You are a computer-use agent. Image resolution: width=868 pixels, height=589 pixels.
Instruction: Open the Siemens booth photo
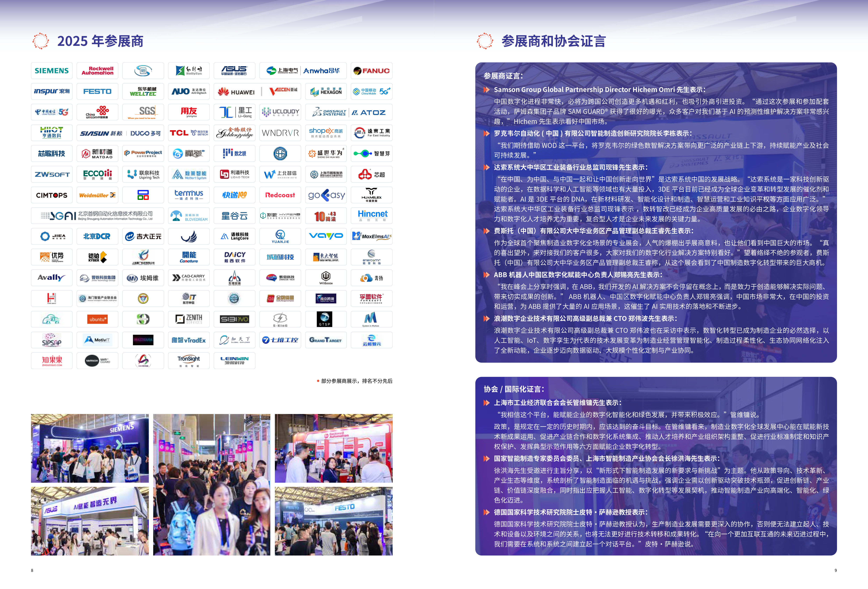tap(90, 448)
